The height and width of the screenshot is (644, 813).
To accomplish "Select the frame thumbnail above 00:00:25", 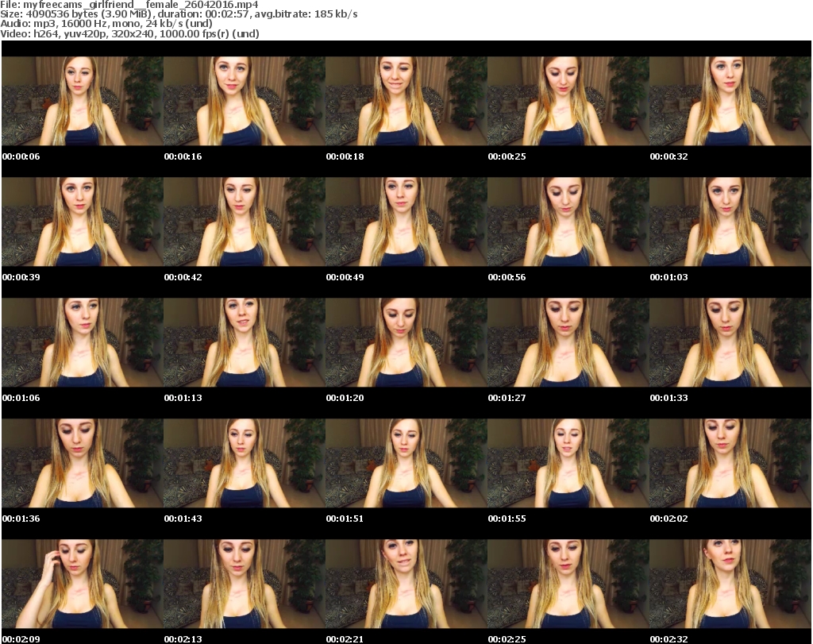I will (568, 101).
